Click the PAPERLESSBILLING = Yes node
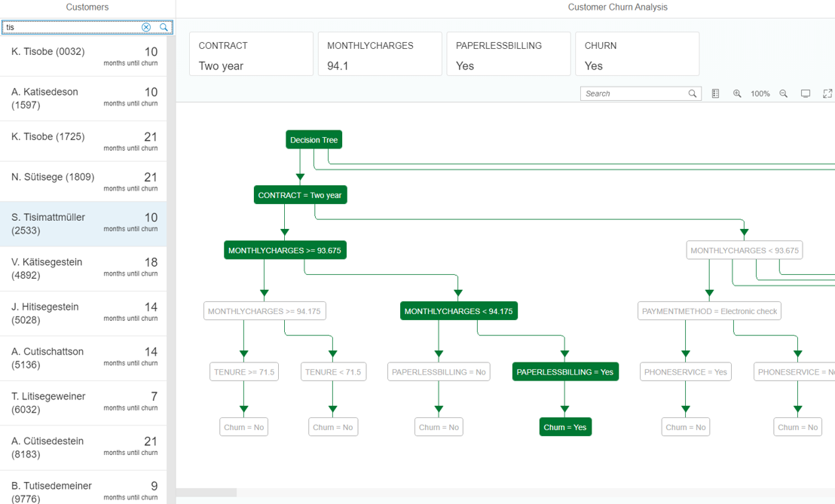 (x=565, y=371)
